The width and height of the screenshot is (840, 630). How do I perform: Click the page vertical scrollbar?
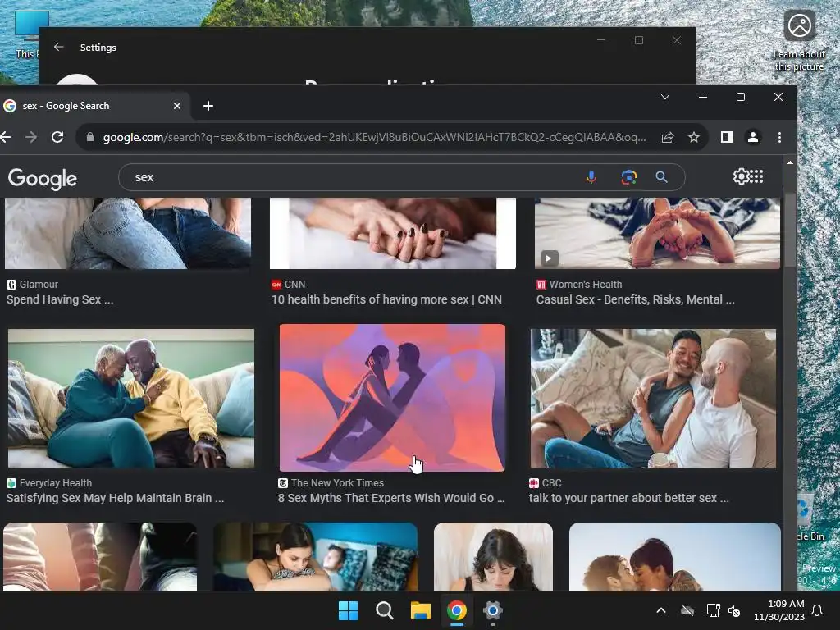pyautogui.click(x=790, y=231)
